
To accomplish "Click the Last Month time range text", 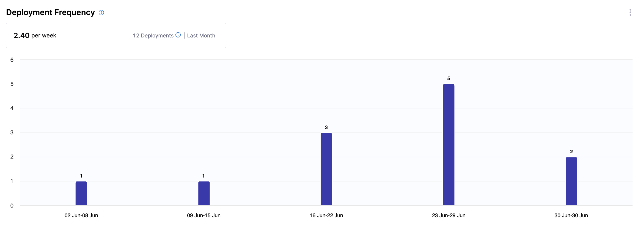I will (x=201, y=36).
